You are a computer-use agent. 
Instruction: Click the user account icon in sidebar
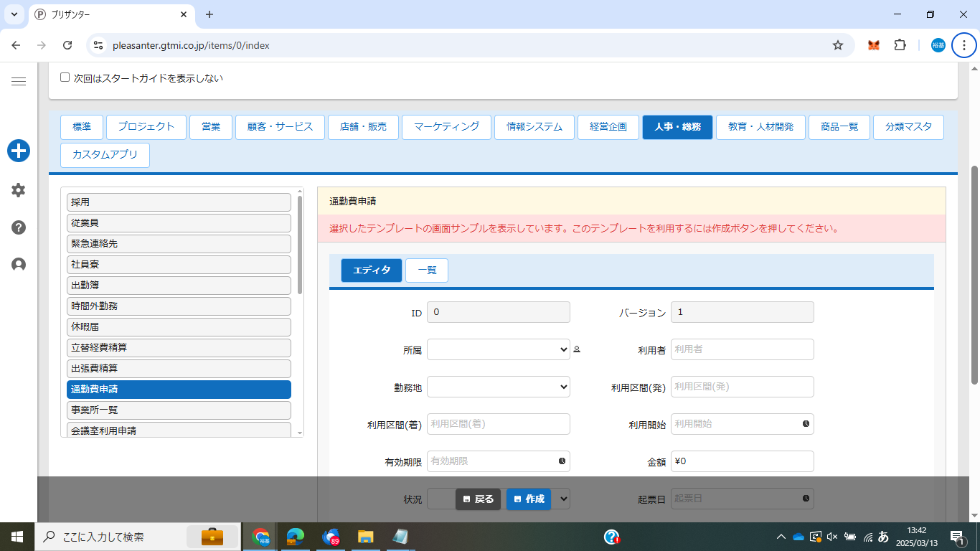(19, 265)
